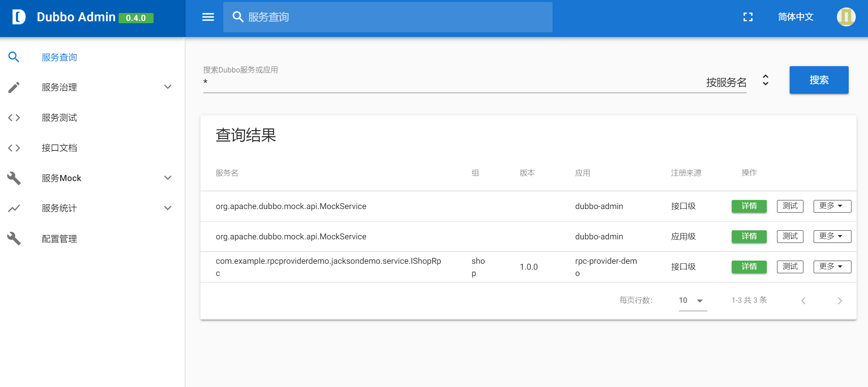The width and height of the screenshot is (868, 387).
Task: Click 详情 for interface-level MockService row
Action: (749, 206)
